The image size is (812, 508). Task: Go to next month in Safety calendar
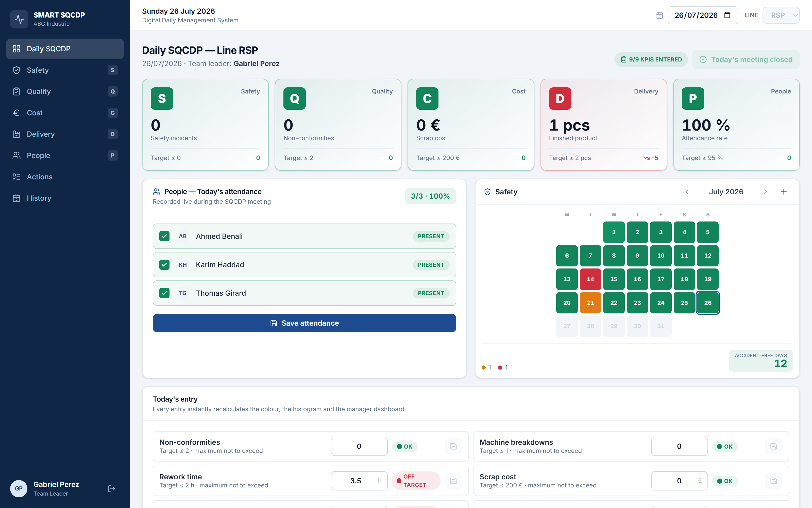(x=765, y=192)
